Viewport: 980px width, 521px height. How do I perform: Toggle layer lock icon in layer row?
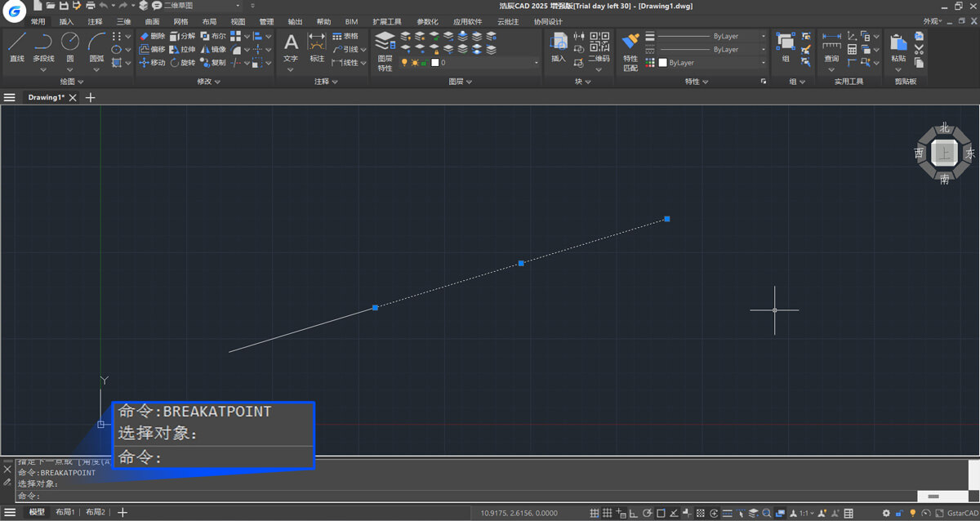click(425, 63)
